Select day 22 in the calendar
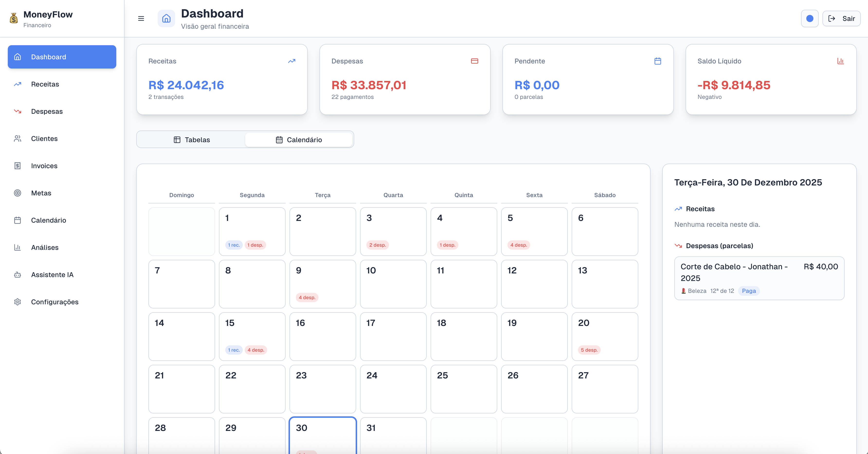 pyautogui.click(x=252, y=389)
